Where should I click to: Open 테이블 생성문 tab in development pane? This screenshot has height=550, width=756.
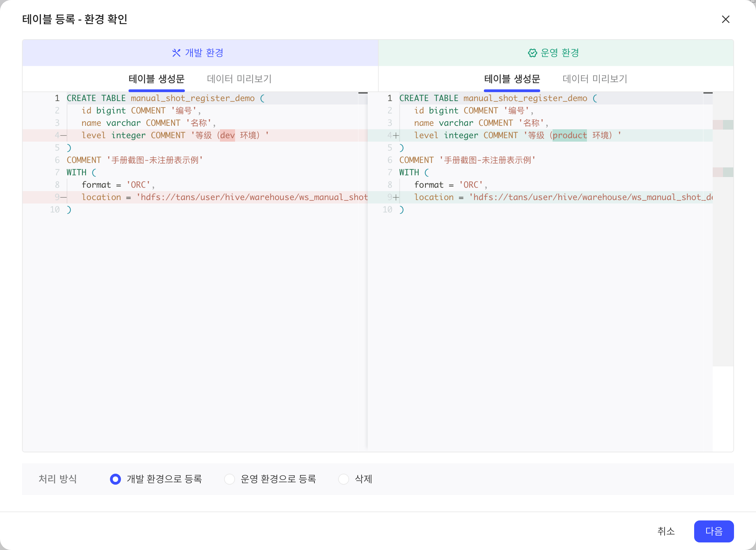pyautogui.click(x=157, y=79)
